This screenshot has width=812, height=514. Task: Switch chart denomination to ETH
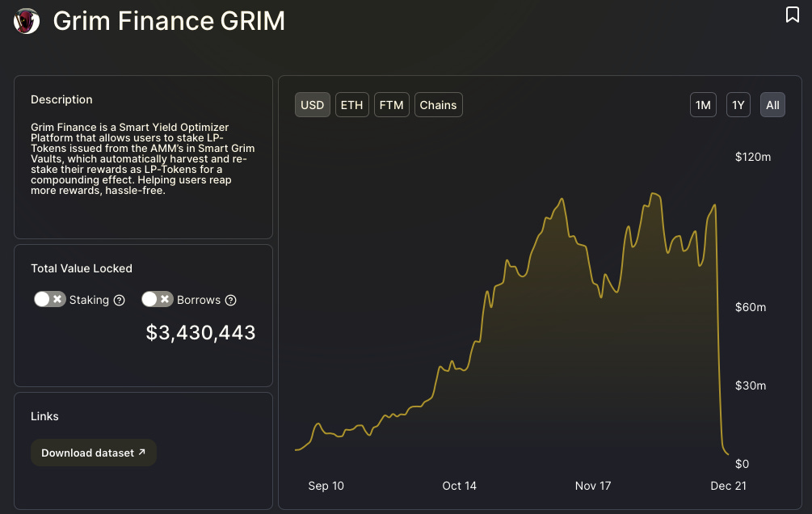pos(351,105)
